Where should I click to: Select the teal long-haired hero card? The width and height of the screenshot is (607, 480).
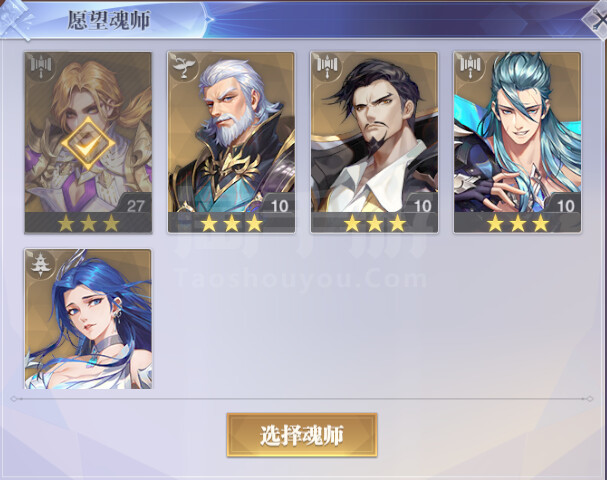point(518,142)
